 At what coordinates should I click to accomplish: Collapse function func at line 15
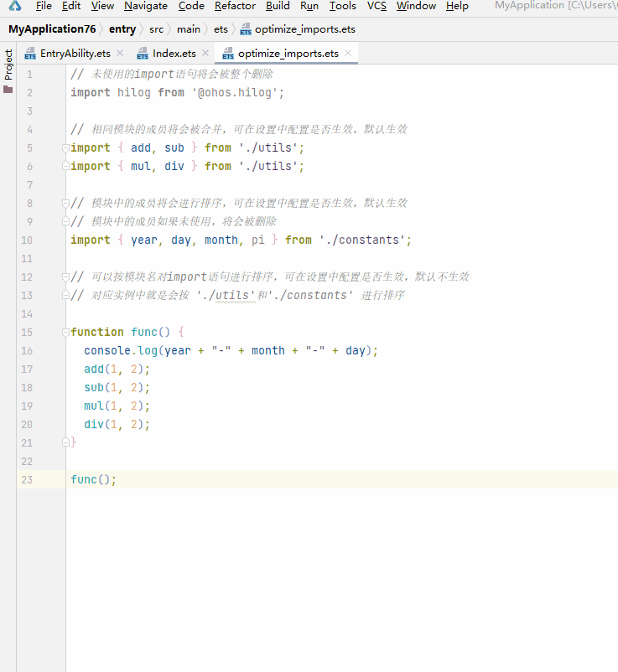(x=65, y=332)
